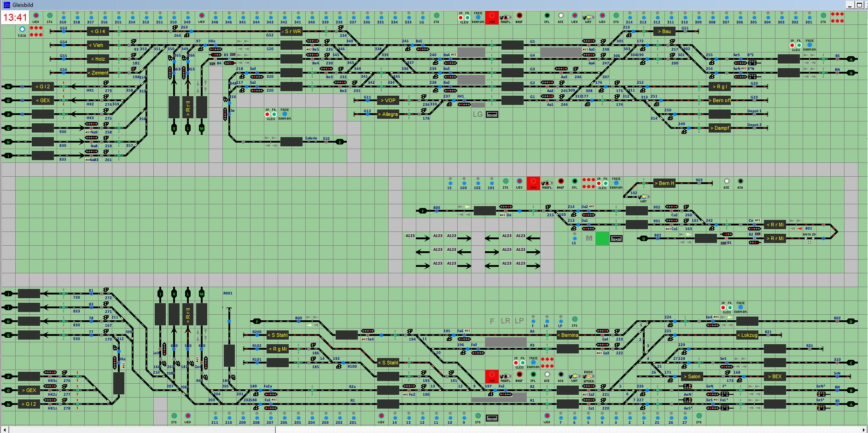The height and width of the screenshot is (433, 868).
Task: Click signal Ba5 light strip
Action: (x=422, y=49)
